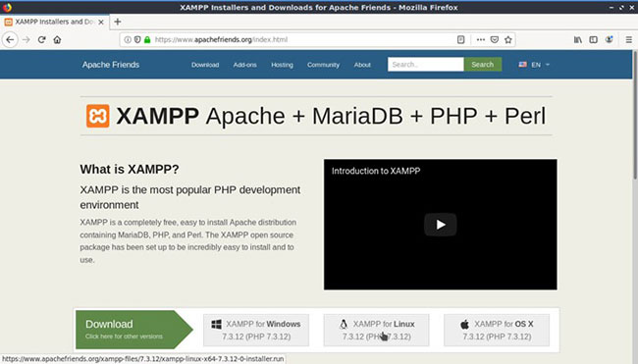This screenshot has width=638, height=364.
Task: Open the Library icon in toolbar
Action: tap(578, 40)
